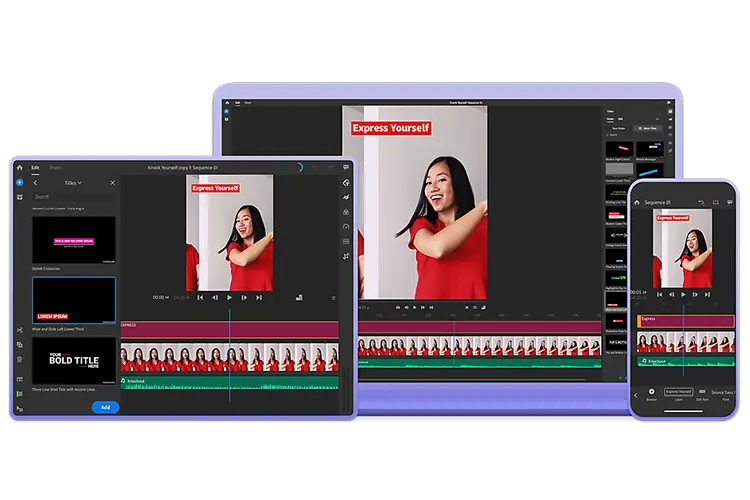
Task: Focus the Search field in tablet Titles panel
Action: [73, 197]
